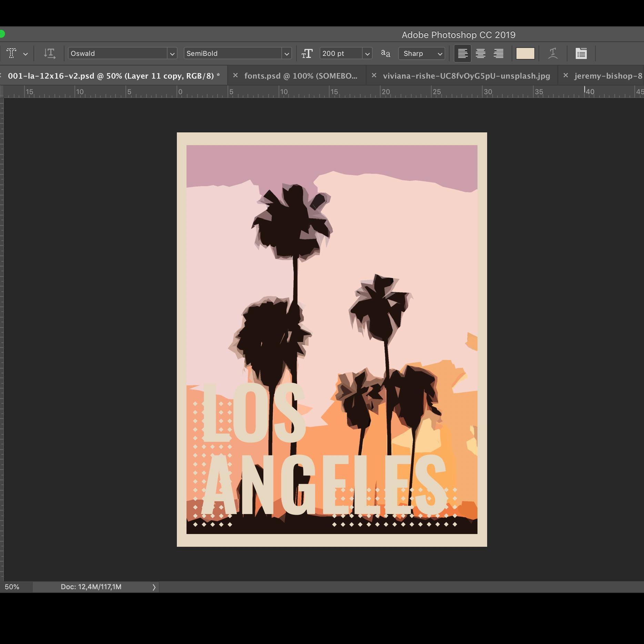The image size is (644, 644).
Task: Open the Sharp anti-aliasing dropdown
Action: (x=422, y=53)
